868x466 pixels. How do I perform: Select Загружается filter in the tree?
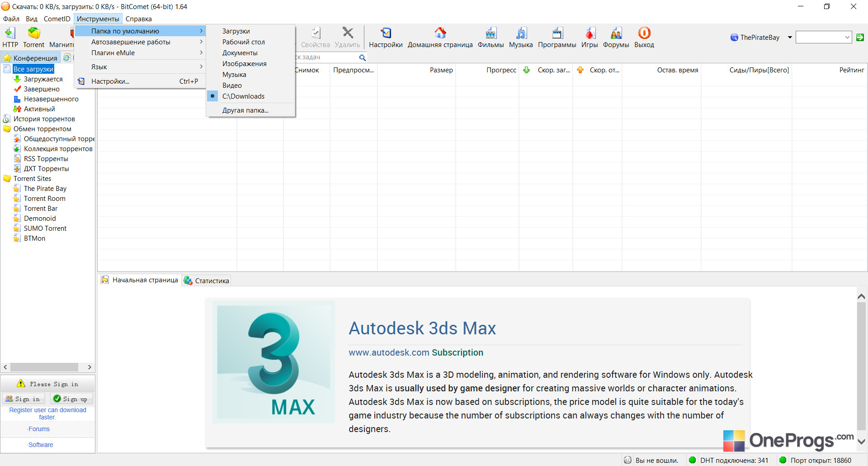[43, 79]
